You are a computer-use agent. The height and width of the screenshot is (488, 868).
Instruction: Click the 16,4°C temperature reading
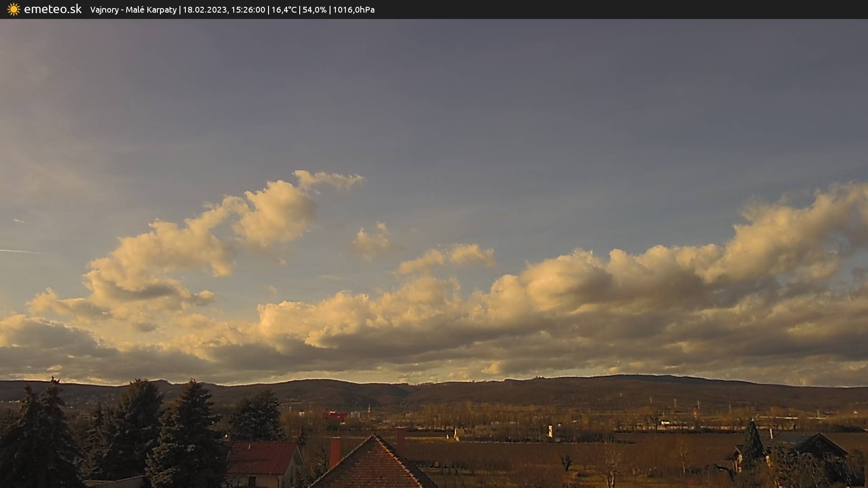point(283,10)
